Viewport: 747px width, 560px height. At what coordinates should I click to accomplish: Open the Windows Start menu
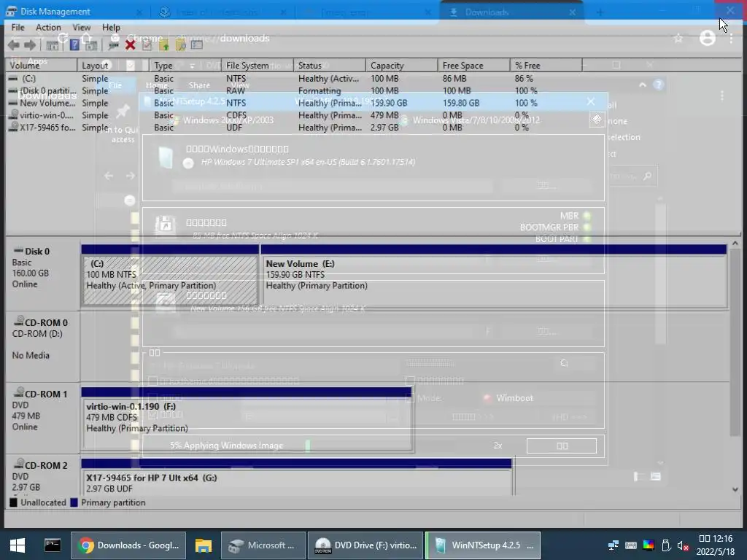18,545
